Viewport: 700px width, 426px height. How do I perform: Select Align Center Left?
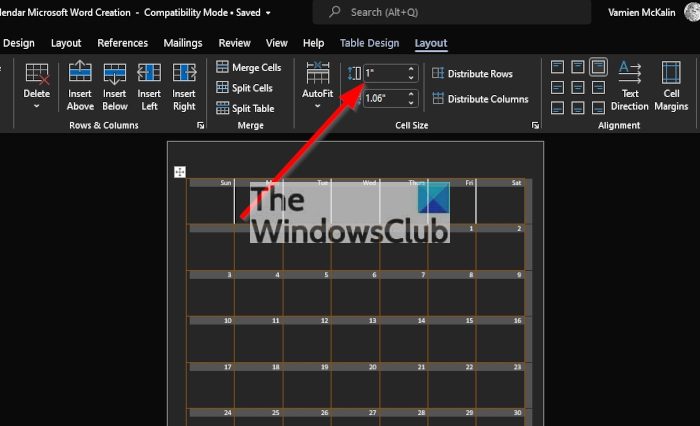pyautogui.click(x=557, y=88)
